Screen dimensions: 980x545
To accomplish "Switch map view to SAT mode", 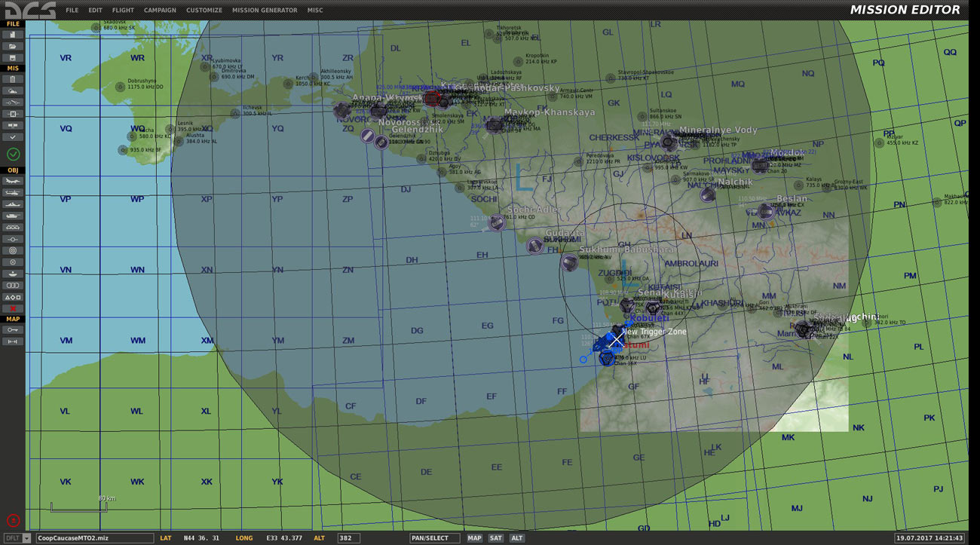I will pyautogui.click(x=496, y=538).
